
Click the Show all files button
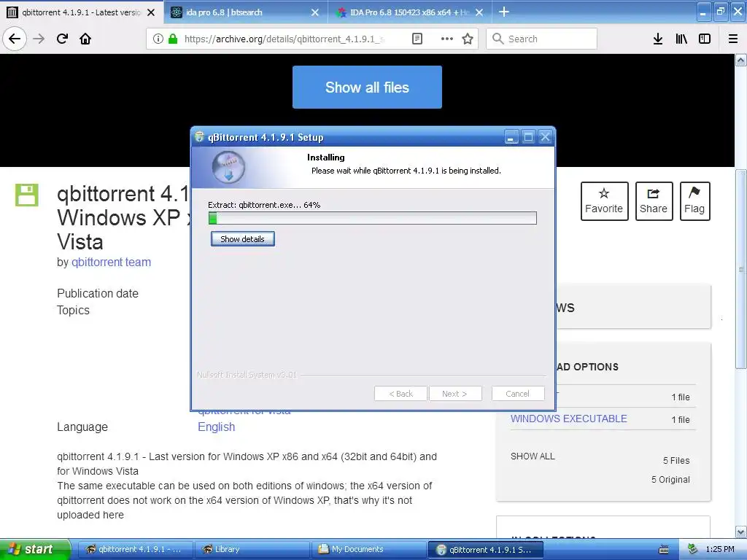coord(367,87)
